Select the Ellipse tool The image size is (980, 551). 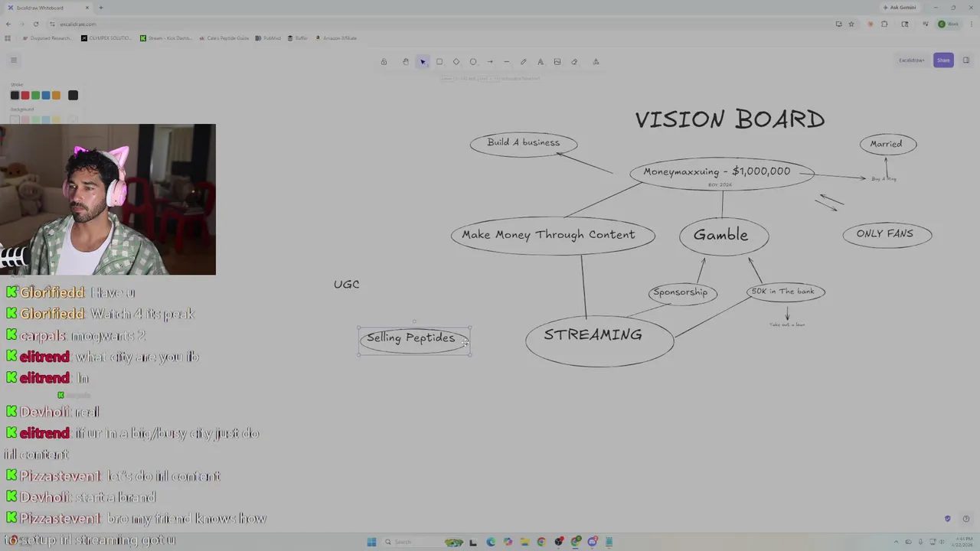pyautogui.click(x=473, y=62)
